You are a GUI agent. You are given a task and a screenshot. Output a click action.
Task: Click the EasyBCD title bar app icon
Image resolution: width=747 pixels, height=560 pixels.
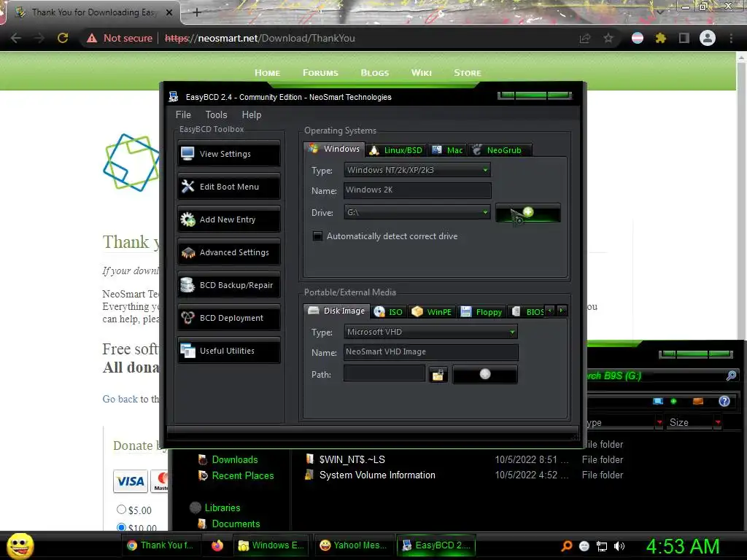click(x=174, y=97)
